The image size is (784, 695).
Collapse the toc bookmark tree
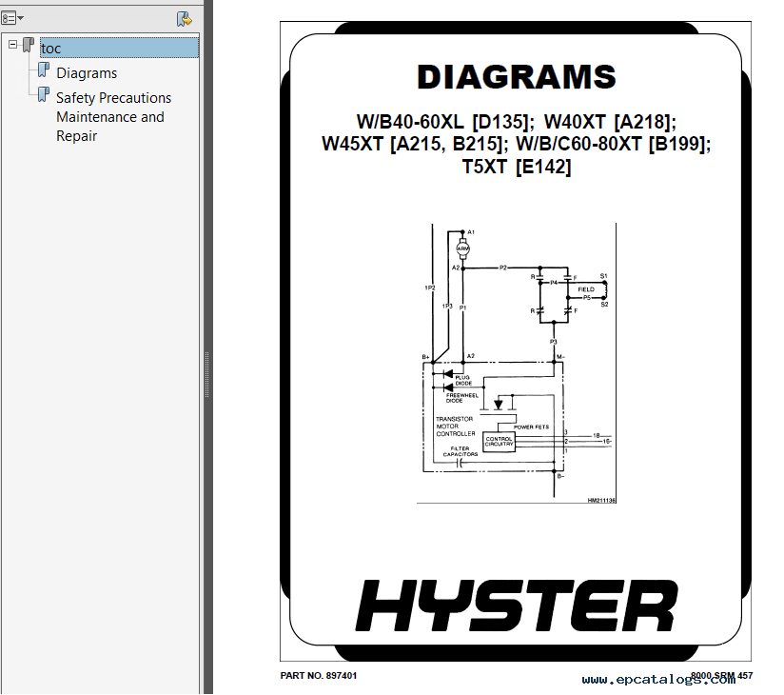tap(13, 45)
